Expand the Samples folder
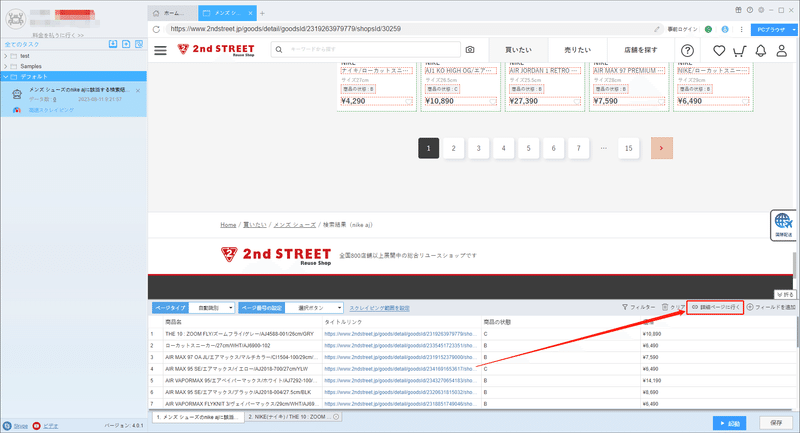The height and width of the screenshot is (433, 800). click(x=6, y=66)
